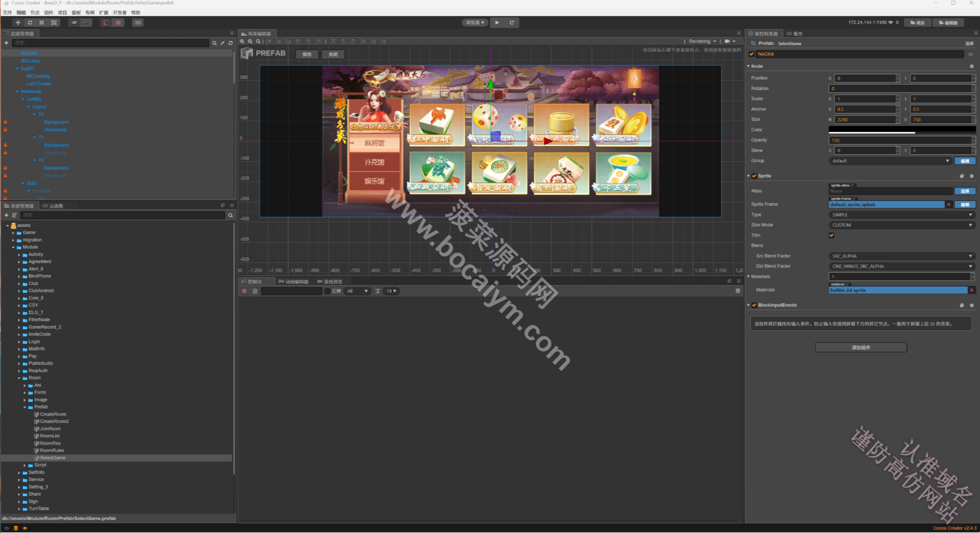This screenshot has height=533, width=980.
Task: Open the console log file icon
Action: (255, 291)
